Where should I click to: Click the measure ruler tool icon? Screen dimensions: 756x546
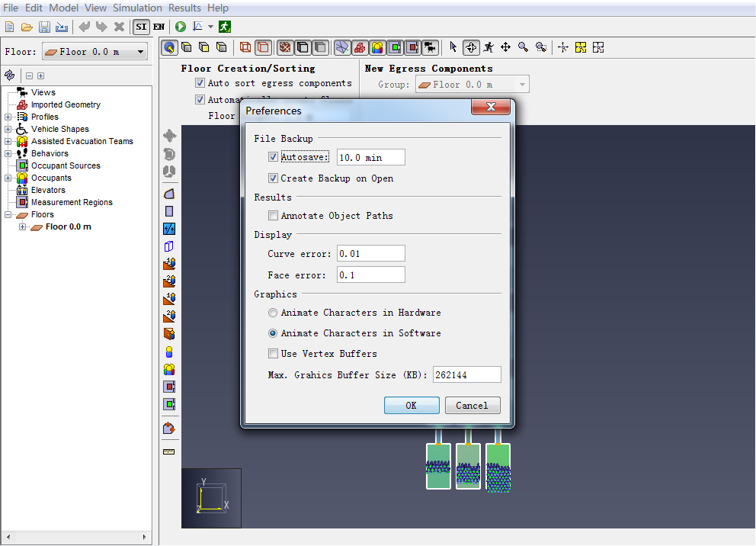[x=168, y=452]
